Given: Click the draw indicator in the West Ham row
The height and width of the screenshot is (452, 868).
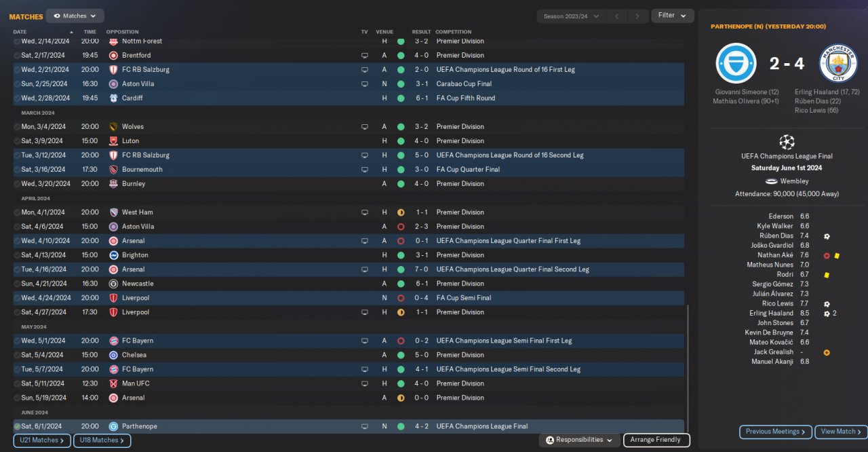Looking at the screenshot, I should click(x=401, y=212).
